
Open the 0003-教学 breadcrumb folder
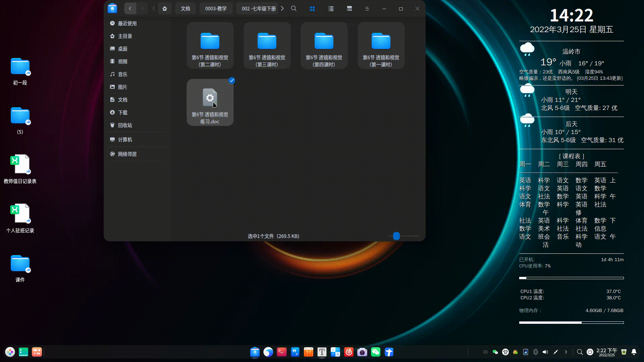(x=216, y=8)
